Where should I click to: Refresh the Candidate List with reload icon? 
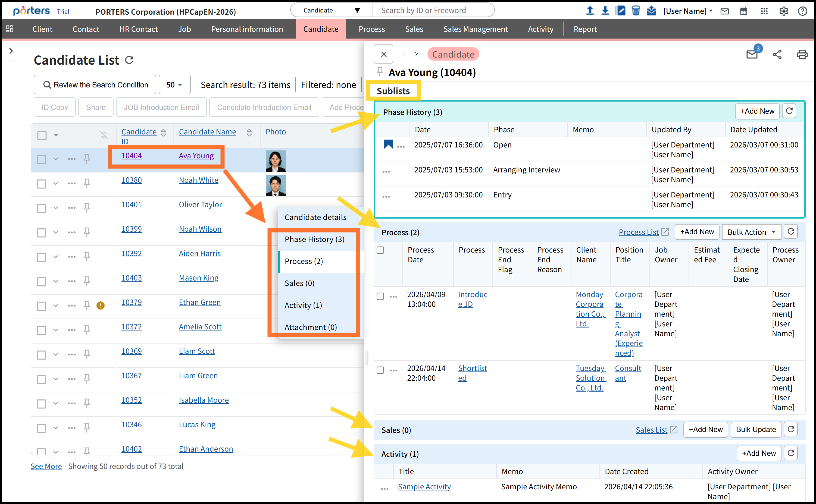129,60
